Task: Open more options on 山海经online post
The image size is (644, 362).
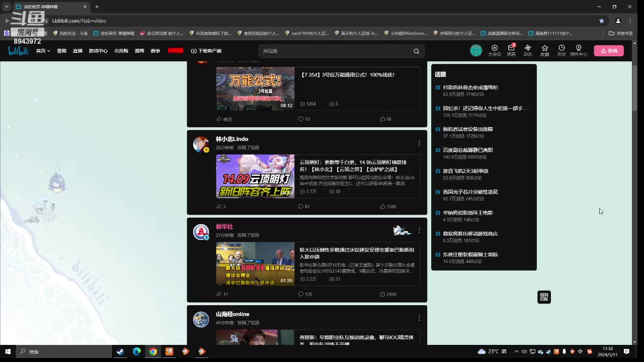Action: 419,318
